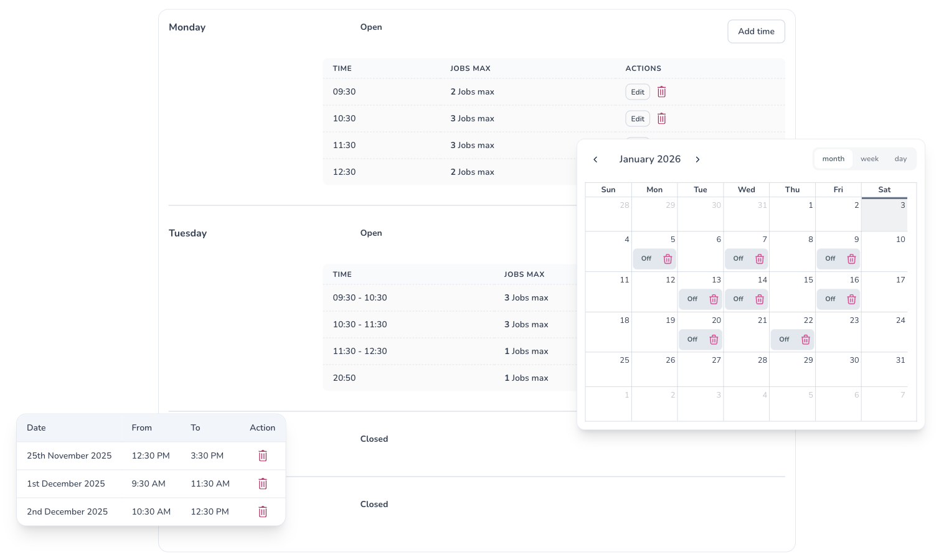Delete the 10:30 Monday time slot
The height and width of the screenshot is (560, 944).
(662, 119)
